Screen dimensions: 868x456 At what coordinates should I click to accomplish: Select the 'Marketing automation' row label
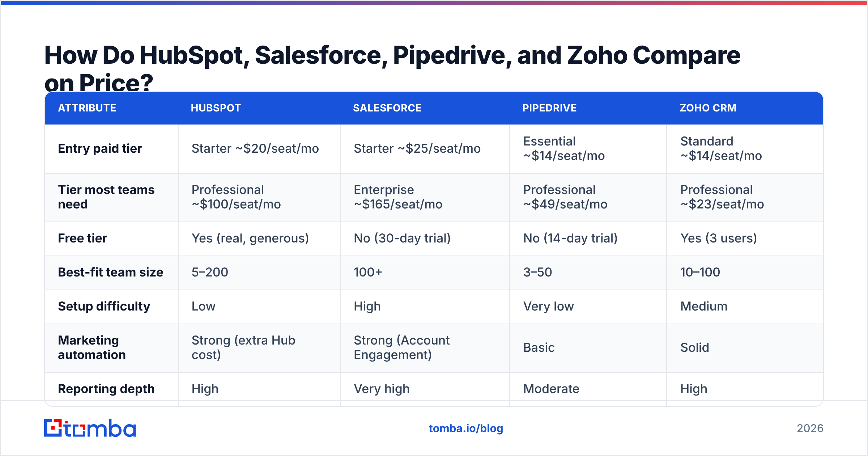point(92,347)
